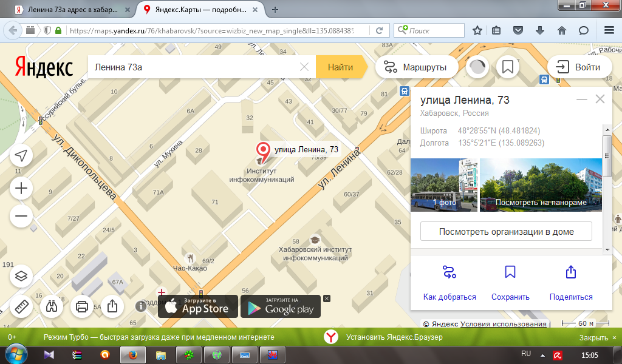Click the Firefox Поиск search box
The image size is (622, 364).
(x=429, y=30)
